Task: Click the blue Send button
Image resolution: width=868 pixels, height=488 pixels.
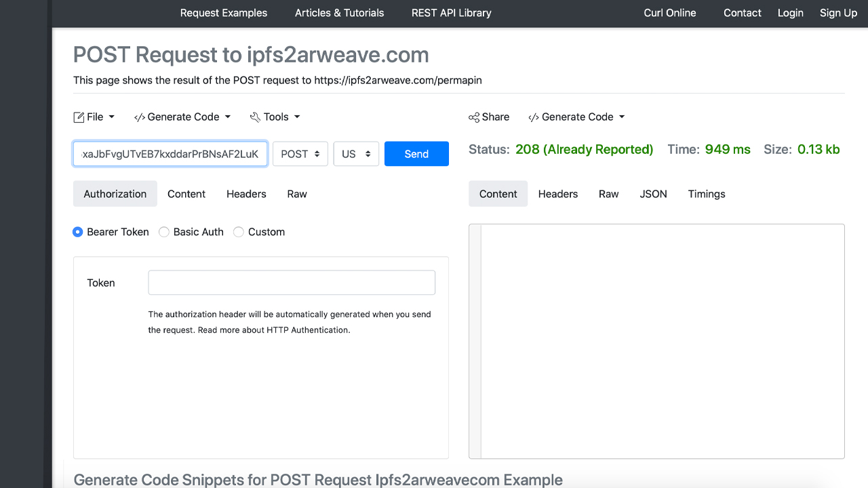Action: point(416,154)
